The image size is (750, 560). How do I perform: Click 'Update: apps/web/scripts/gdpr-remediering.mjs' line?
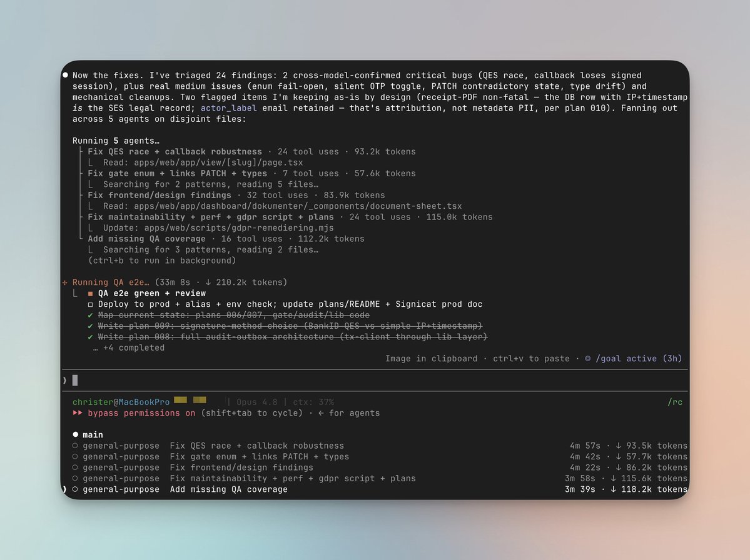218,228
